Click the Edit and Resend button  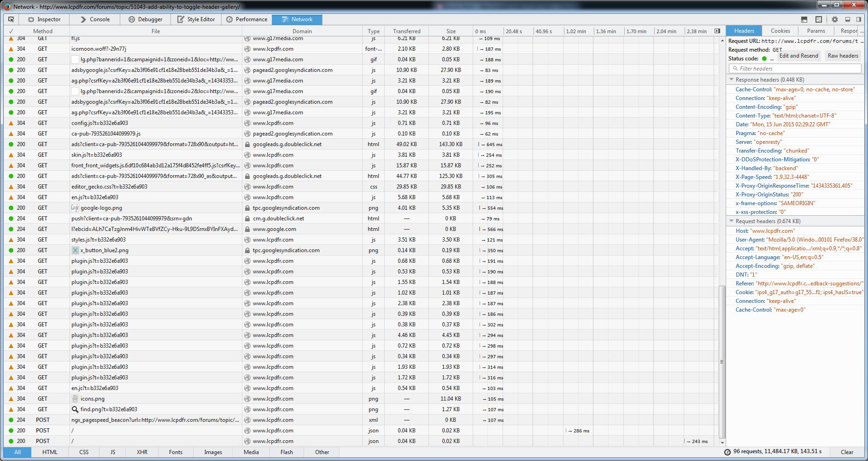[799, 56]
